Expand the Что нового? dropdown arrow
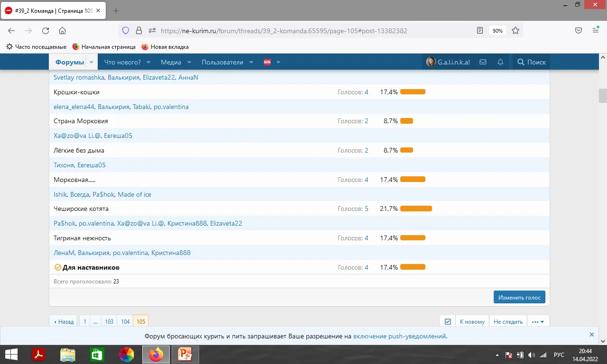Image resolution: width=607 pixels, height=364 pixels. click(x=148, y=62)
